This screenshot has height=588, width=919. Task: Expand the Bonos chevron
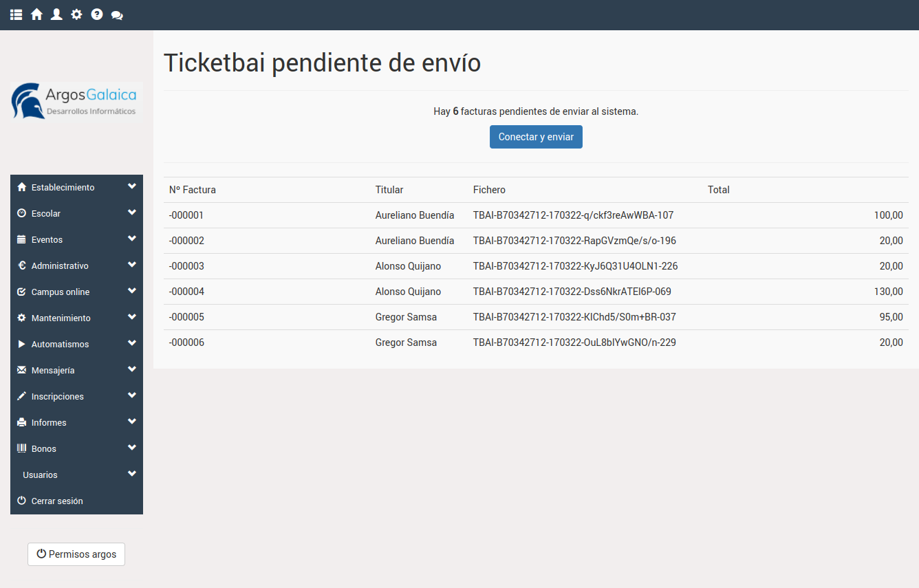click(132, 448)
